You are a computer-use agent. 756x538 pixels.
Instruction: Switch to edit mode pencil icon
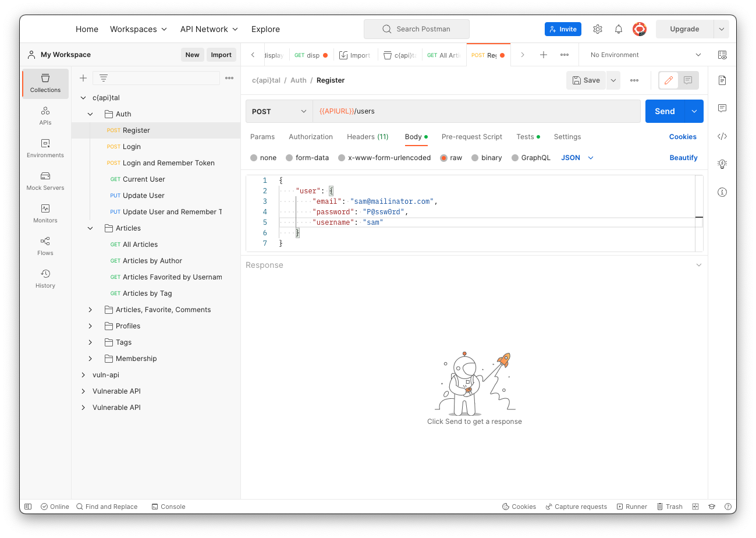click(x=669, y=80)
